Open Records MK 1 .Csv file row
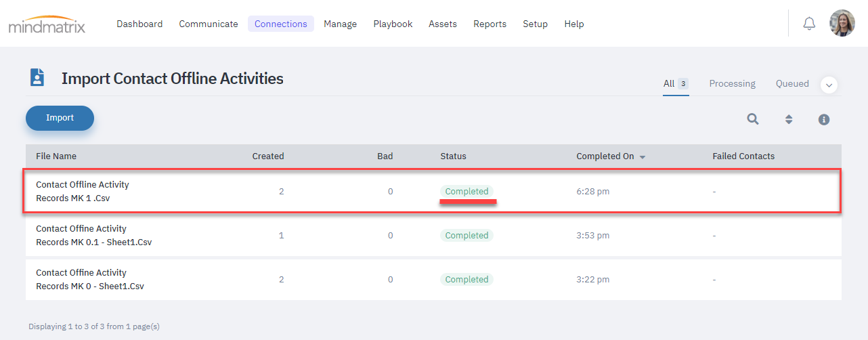The image size is (868, 340). tap(433, 192)
